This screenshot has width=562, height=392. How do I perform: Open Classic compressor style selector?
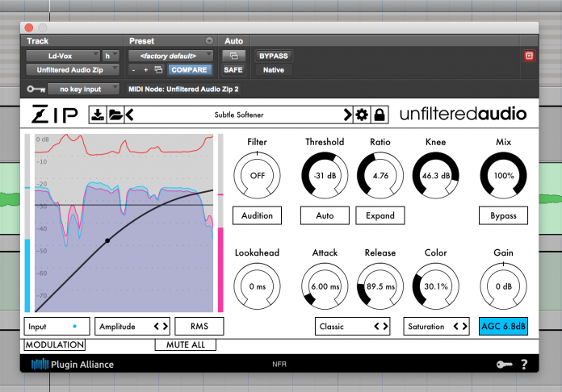coord(353,326)
